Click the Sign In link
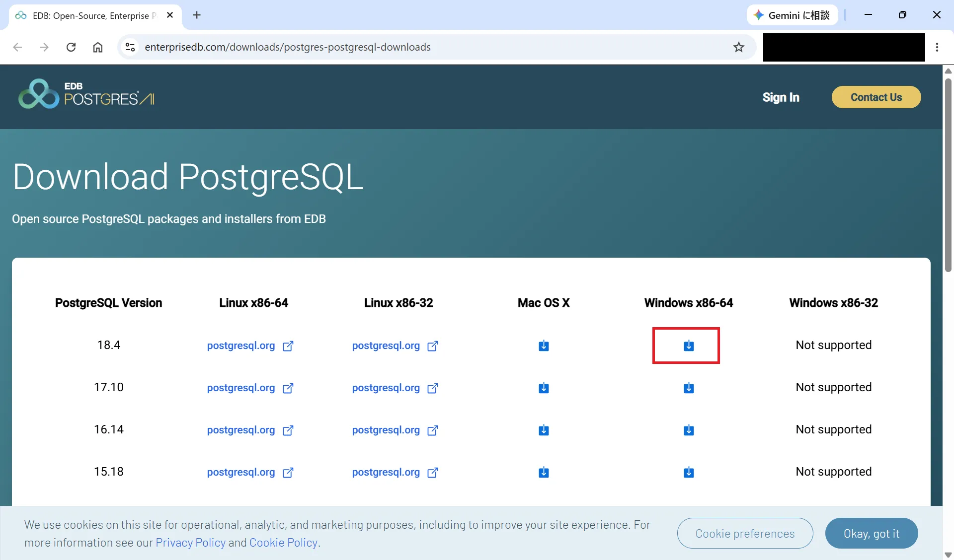The height and width of the screenshot is (560, 954). tap(781, 97)
